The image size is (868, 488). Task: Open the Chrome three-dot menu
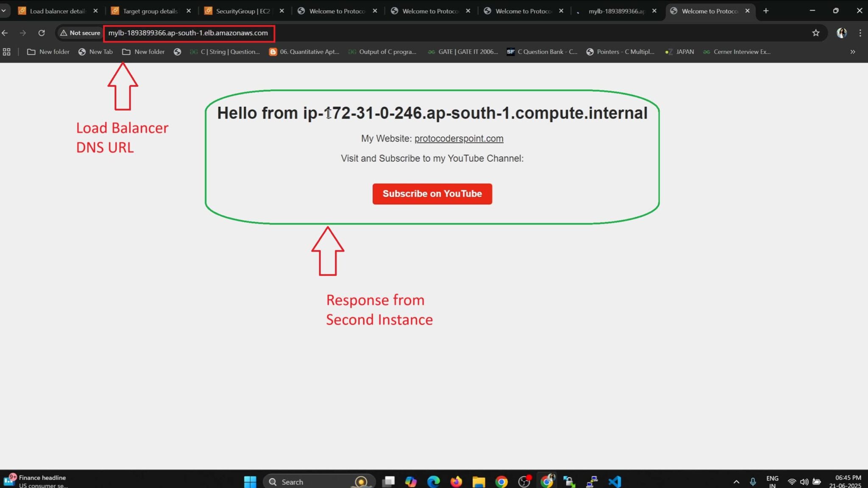pyautogui.click(x=860, y=33)
